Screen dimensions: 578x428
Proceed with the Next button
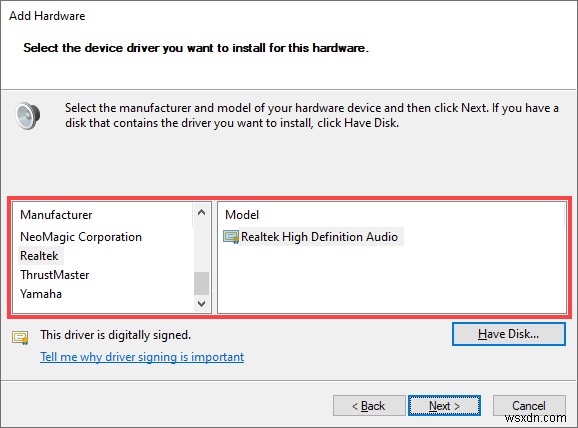[x=444, y=406]
